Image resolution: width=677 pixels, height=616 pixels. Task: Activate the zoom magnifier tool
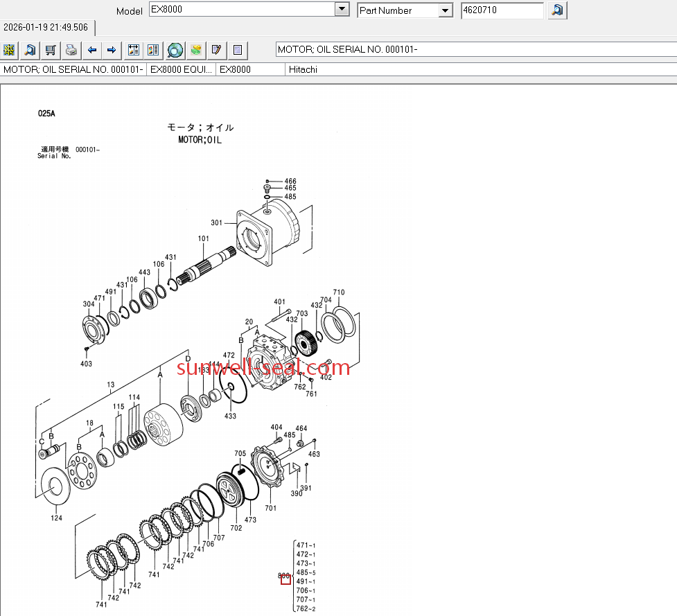click(x=175, y=50)
